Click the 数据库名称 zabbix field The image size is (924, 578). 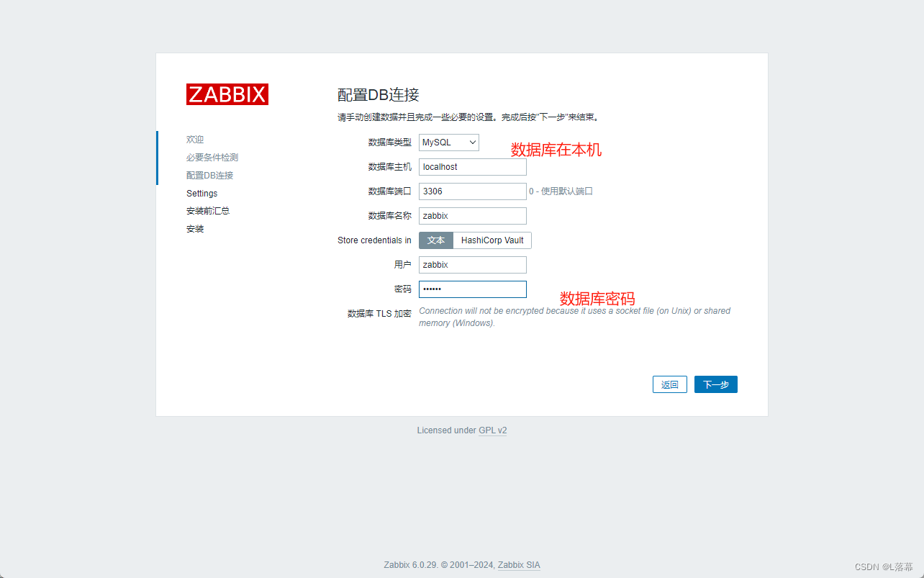(x=473, y=216)
